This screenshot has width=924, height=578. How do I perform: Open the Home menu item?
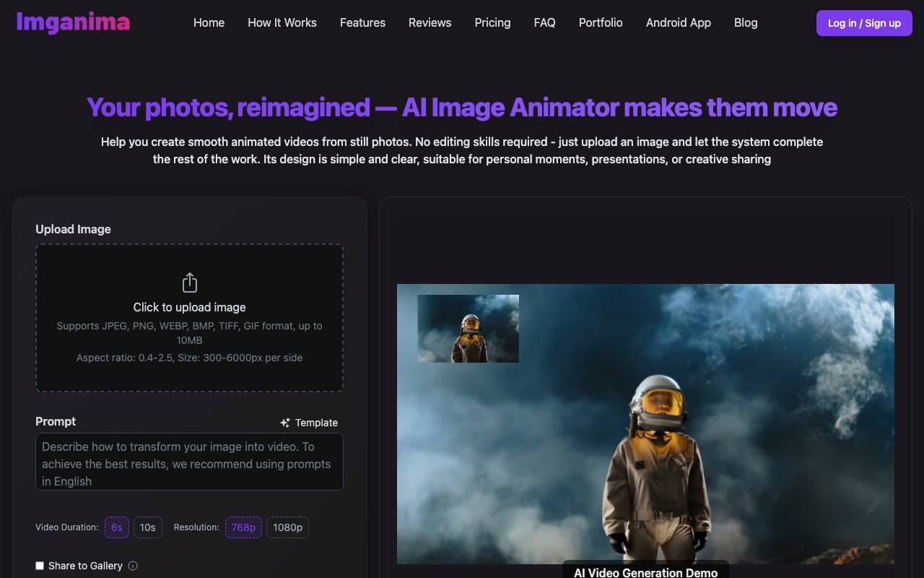tap(209, 22)
